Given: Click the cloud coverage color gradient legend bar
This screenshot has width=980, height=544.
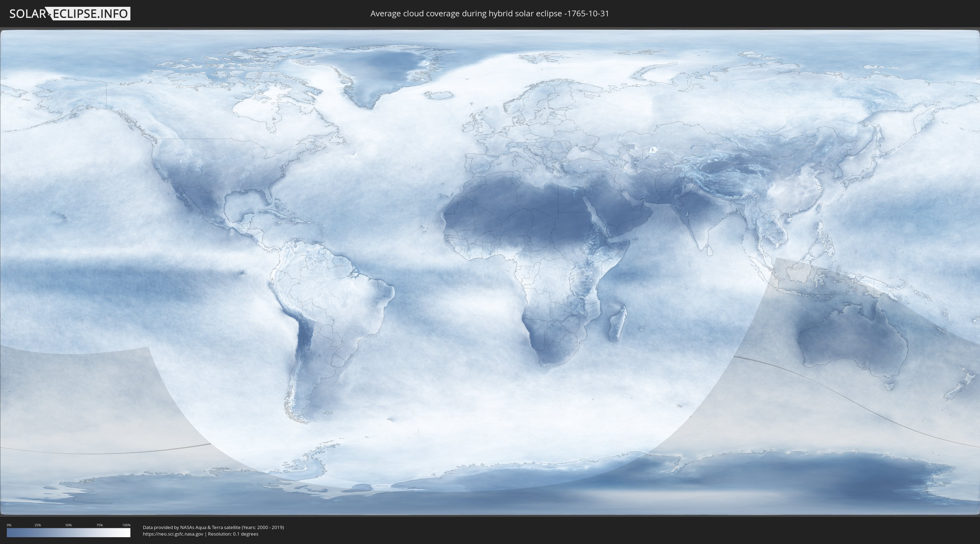Looking at the screenshot, I should click(69, 533).
